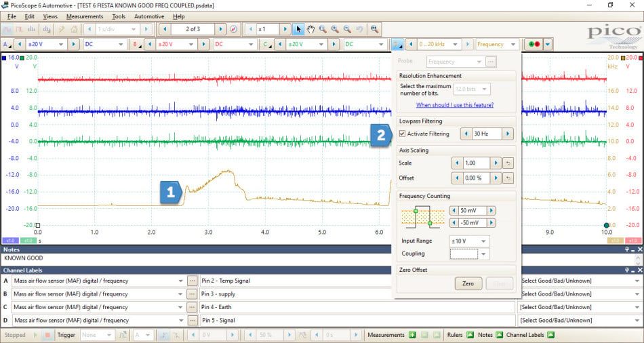This screenshot has width=644, height=343.
Task: Click ellipsis button in Channel A label row
Action: [x=192, y=281]
